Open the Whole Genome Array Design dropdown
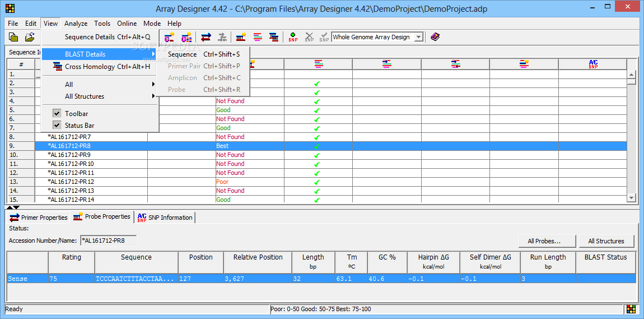This screenshot has width=644, height=319. (418, 37)
